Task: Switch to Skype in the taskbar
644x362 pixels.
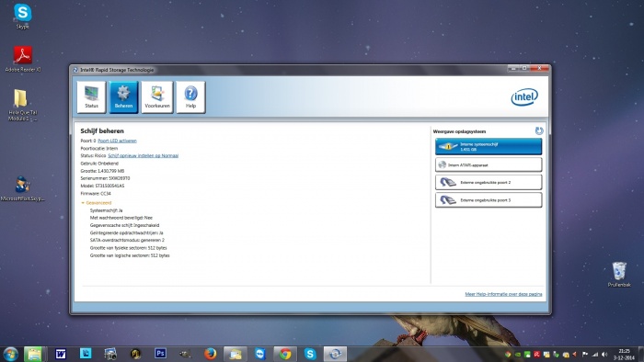Action: tap(310, 354)
